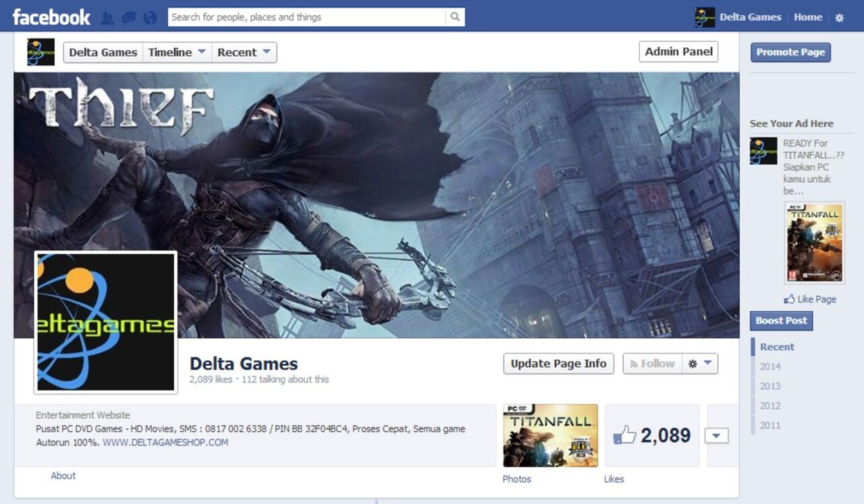Open the About link

[63, 476]
